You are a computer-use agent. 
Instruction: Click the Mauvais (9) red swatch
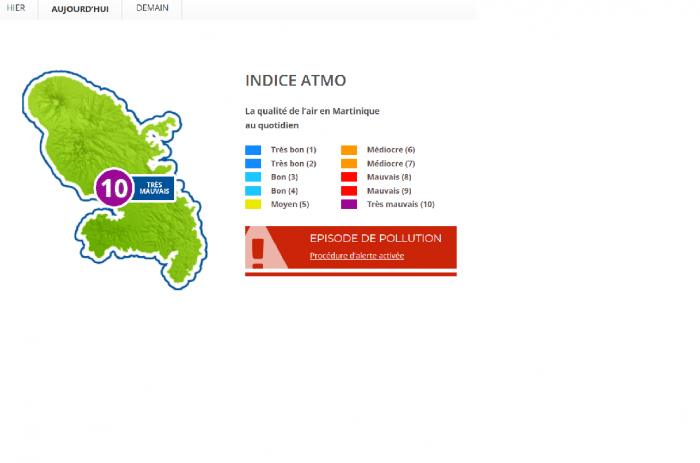coord(349,191)
